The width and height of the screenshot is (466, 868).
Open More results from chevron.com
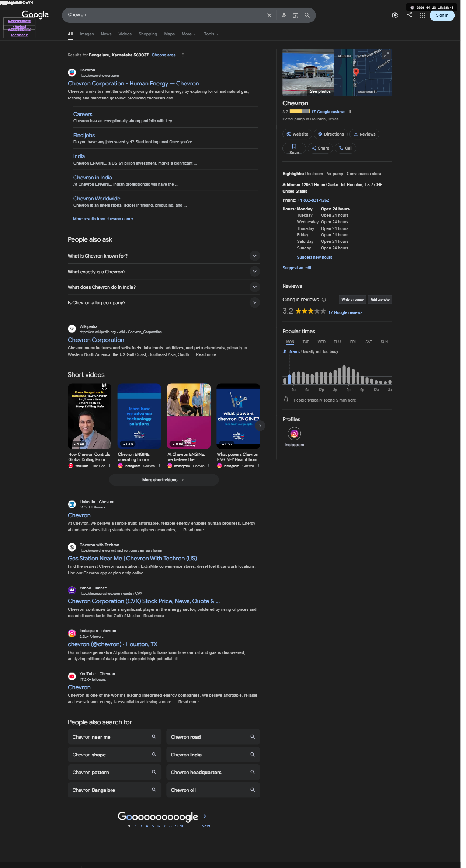103,219
